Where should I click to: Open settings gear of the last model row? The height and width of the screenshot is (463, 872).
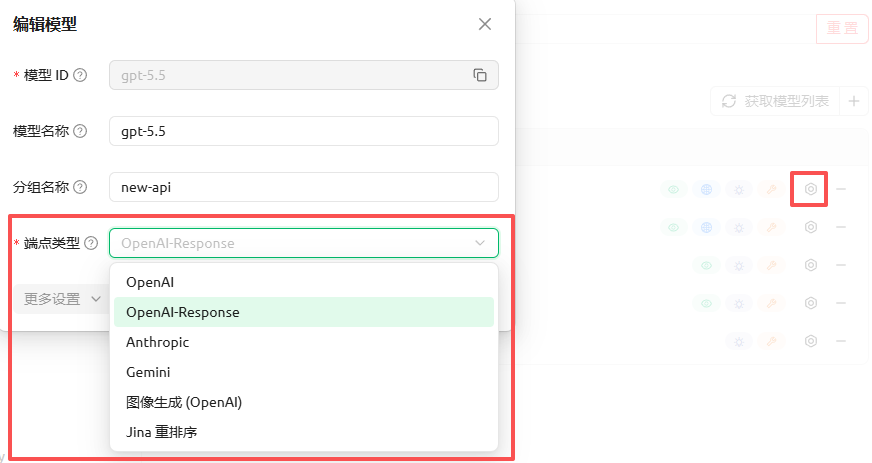tap(811, 341)
